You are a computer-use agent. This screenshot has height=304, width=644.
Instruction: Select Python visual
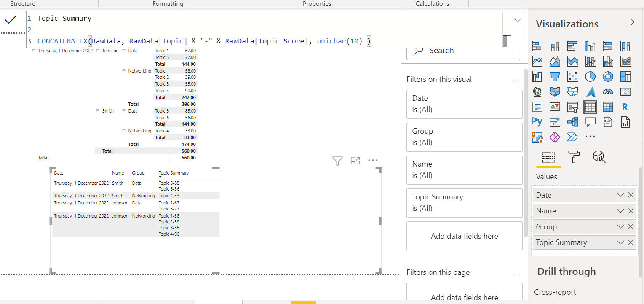pos(537,122)
